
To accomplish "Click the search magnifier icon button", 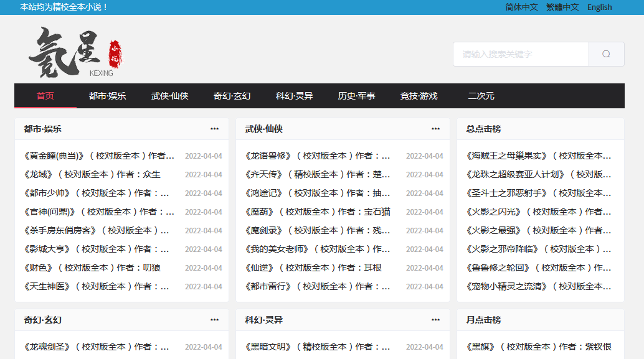I will pos(606,54).
